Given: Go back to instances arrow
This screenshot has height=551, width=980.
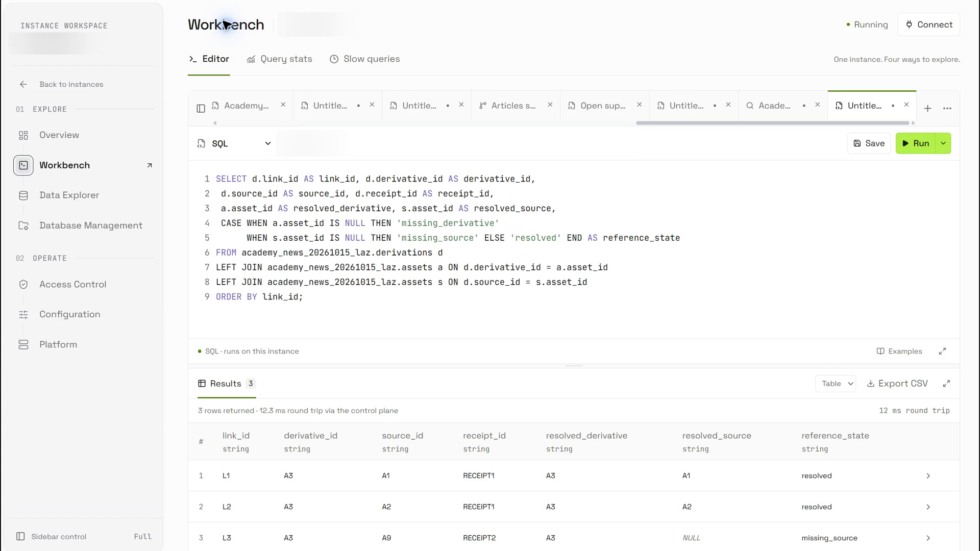Looking at the screenshot, I should tap(23, 85).
